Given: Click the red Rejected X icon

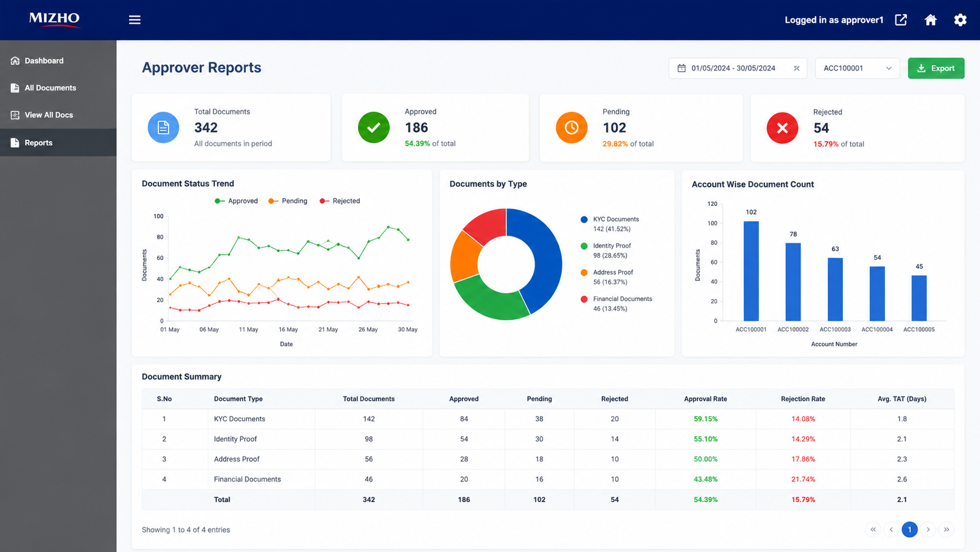Looking at the screenshot, I should [782, 128].
